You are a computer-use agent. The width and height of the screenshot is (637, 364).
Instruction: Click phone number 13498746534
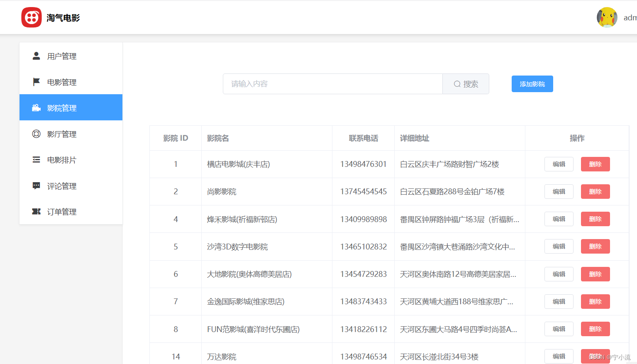tap(364, 357)
